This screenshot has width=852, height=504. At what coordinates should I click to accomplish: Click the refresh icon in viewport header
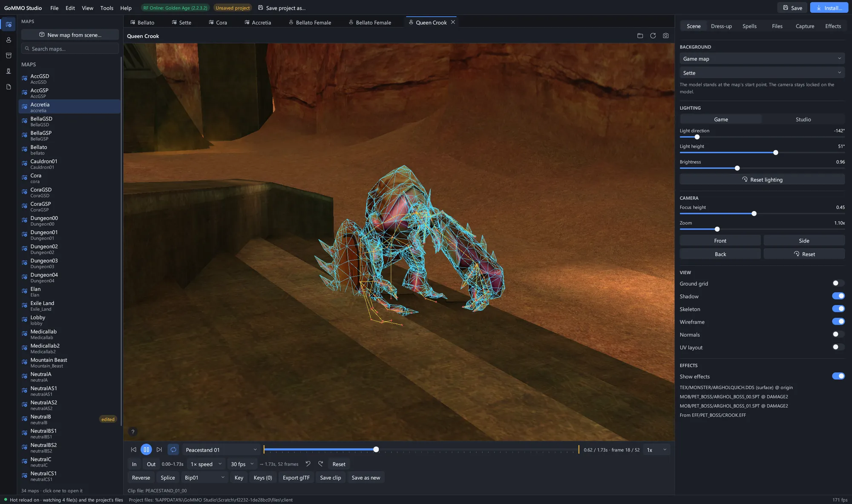point(653,36)
